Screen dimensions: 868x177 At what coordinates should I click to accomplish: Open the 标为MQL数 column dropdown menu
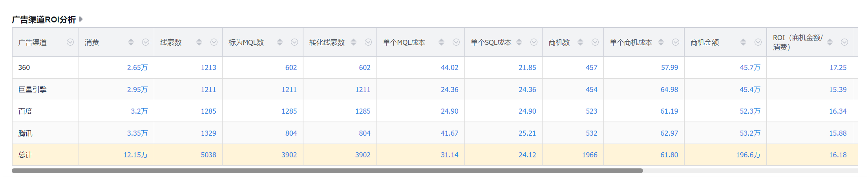point(294,42)
